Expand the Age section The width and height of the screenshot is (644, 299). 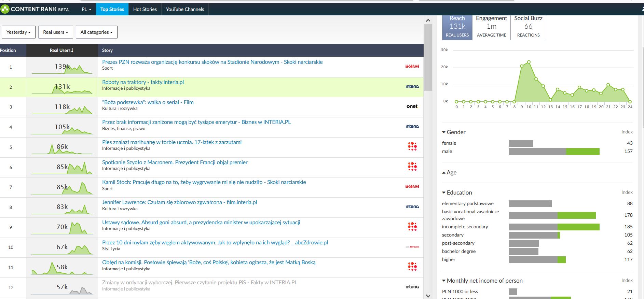(x=444, y=173)
